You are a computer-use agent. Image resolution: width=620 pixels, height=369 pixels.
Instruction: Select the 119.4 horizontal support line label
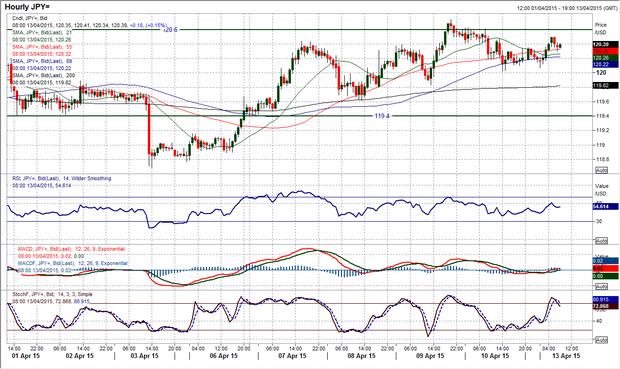[x=382, y=116]
